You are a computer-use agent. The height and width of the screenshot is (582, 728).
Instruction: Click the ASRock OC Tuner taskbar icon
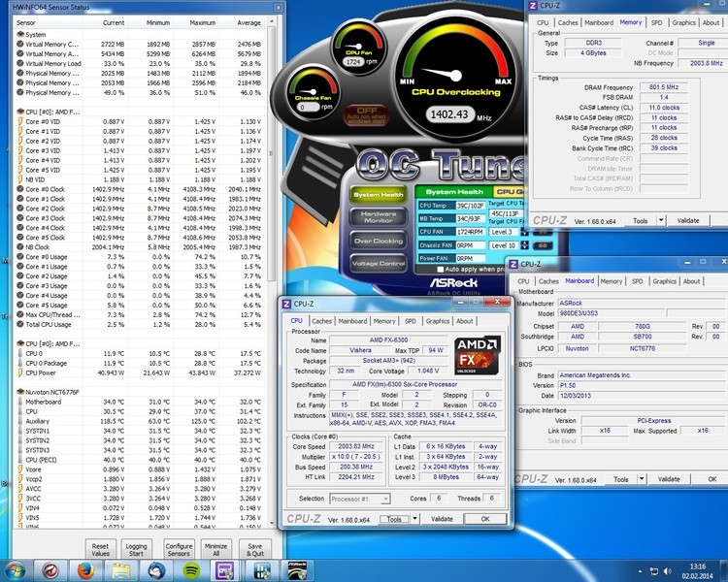point(297,571)
